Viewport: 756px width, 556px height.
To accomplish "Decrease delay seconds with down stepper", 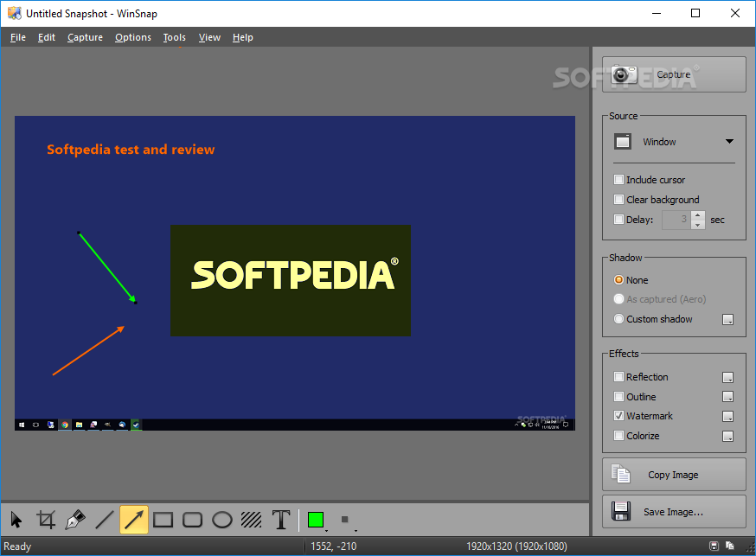I will pyautogui.click(x=698, y=225).
